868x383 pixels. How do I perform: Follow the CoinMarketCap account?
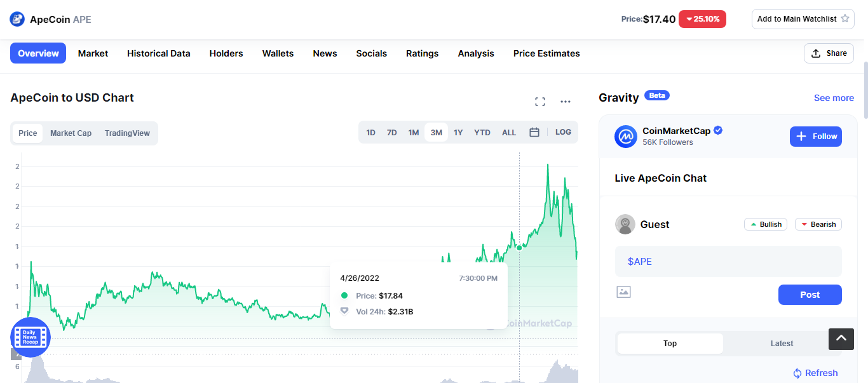tap(815, 137)
